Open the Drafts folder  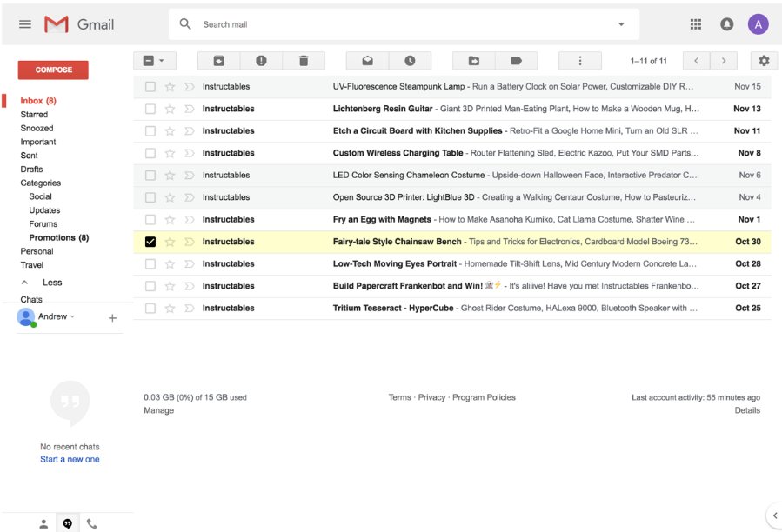pos(31,170)
